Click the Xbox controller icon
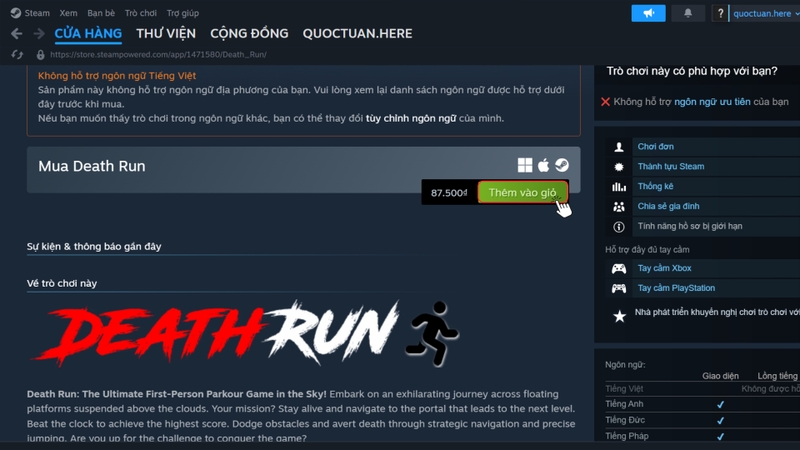The height and width of the screenshot is (450, 800). tap(619, 268)
